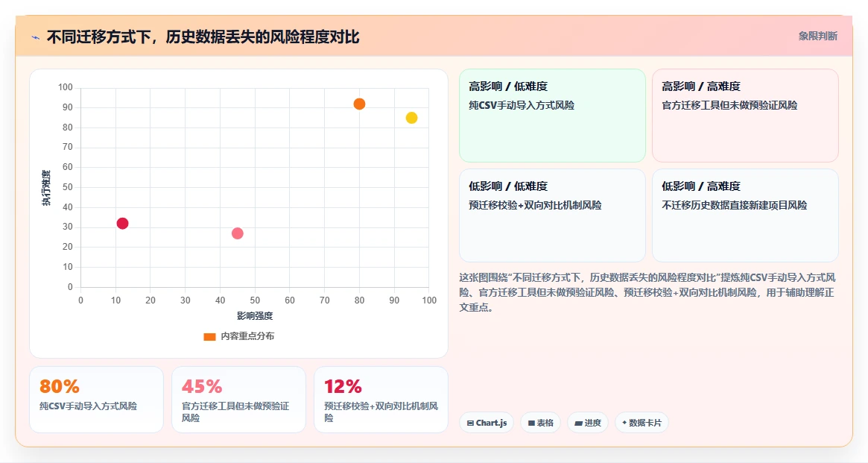Open the 12% 预迁移校验 stat card

(381, 400)
